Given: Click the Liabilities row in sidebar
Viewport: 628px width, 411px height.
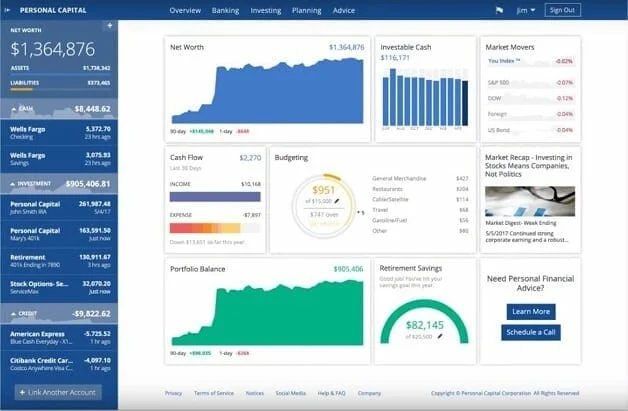Looking at the screenshot, I should 60,83.
